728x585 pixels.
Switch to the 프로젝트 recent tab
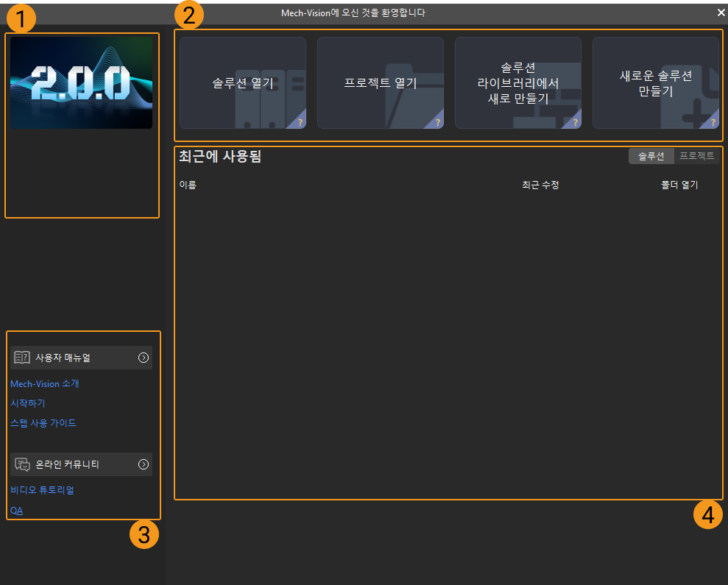pyautogui.click(x=696, y=156)
